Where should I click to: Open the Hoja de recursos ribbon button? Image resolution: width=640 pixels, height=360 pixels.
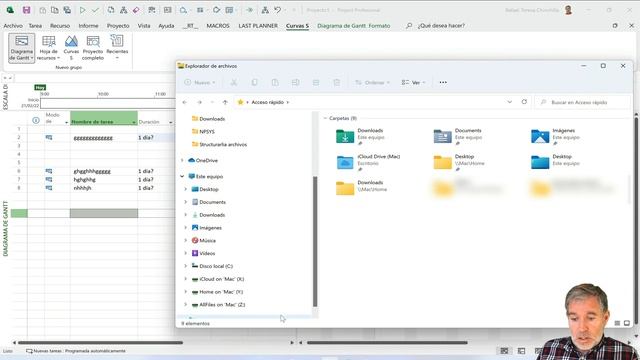click(x=49, y=48)
